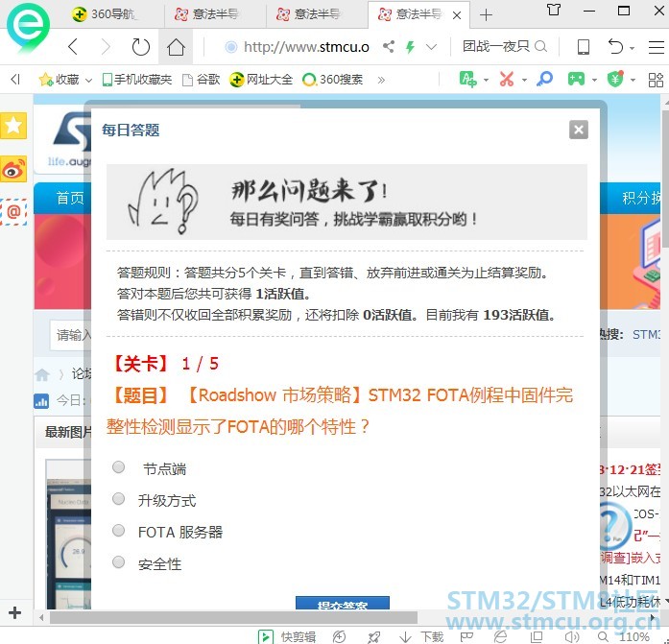The height and width of the screenshot is (644, 669).
Task: Click the horizontal page scrollbar
Action: click(x=233, y=617)
